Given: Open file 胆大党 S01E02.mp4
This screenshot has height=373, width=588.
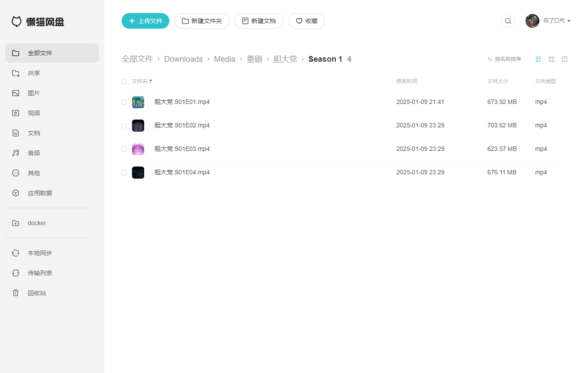Looking at the screenshot, I should click(182, 126).
